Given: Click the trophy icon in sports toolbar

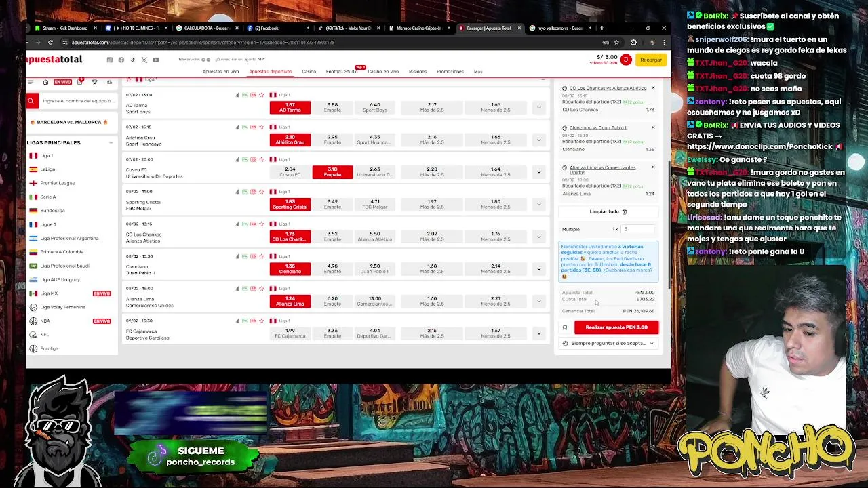Looking at the screenshot, I should pos(94,82).
